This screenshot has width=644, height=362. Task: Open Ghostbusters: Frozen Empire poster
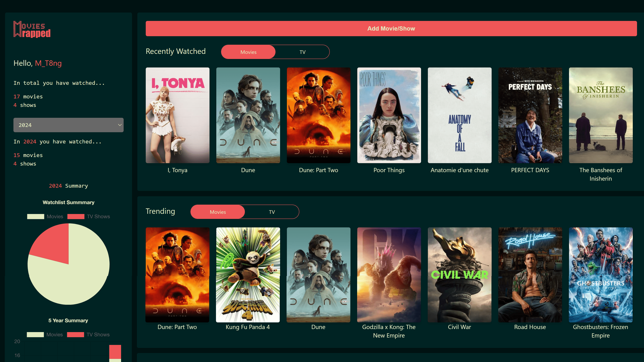[x=600, y=275]
